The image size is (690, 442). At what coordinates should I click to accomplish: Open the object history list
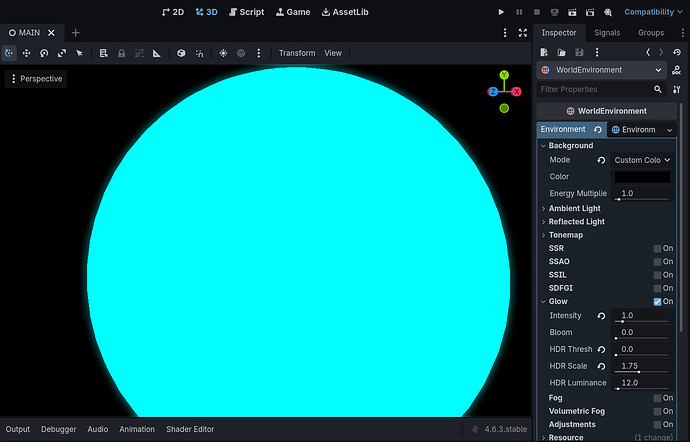pyautogui.click(x=677, y=52)
